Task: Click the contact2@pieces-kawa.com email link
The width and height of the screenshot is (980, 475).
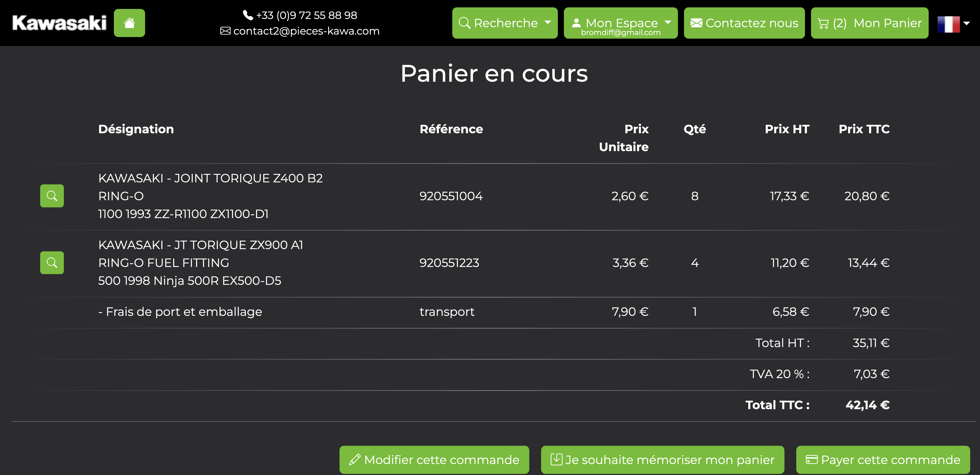Action: (x=306, y=31)
